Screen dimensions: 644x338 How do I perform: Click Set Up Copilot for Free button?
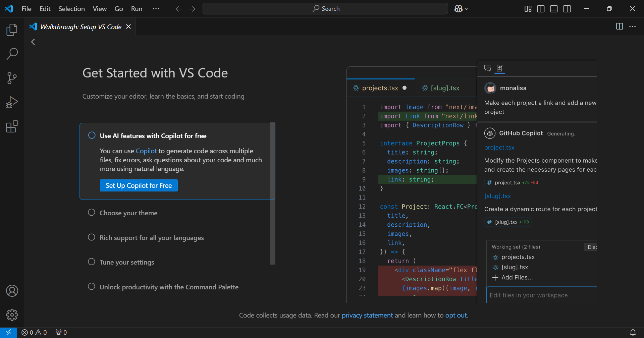coord(139,185)
